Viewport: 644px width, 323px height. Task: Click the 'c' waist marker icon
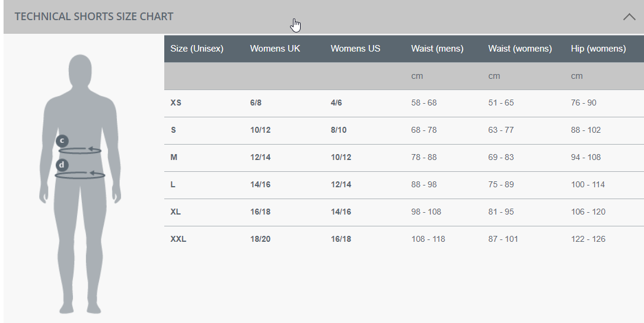[x=62, y=141]
